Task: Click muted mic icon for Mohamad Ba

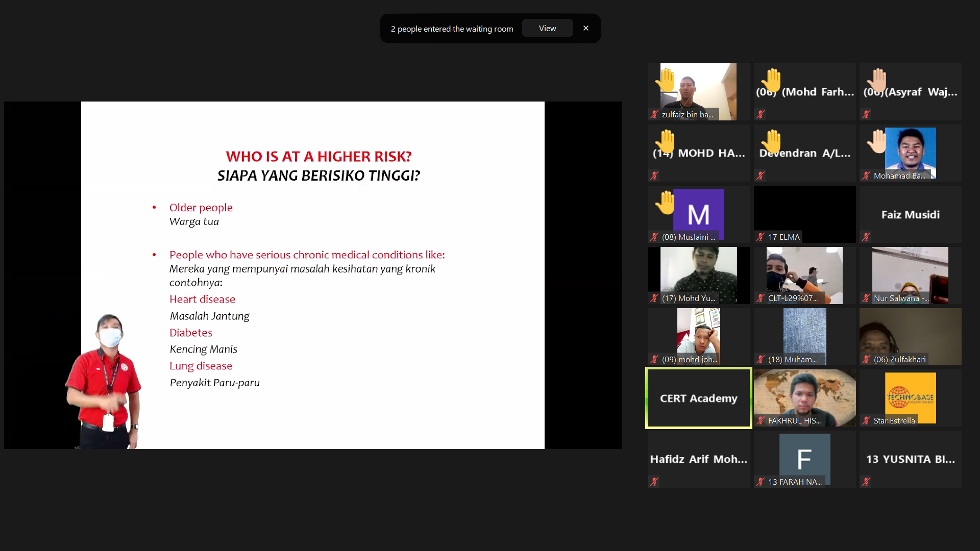Action: click(x=866, y=176)
